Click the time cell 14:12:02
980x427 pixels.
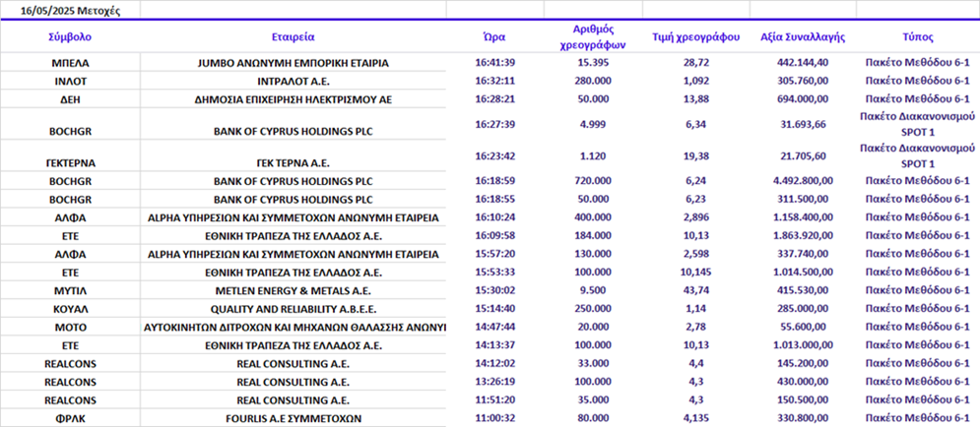pyautogui.click(x=495, y=363)
